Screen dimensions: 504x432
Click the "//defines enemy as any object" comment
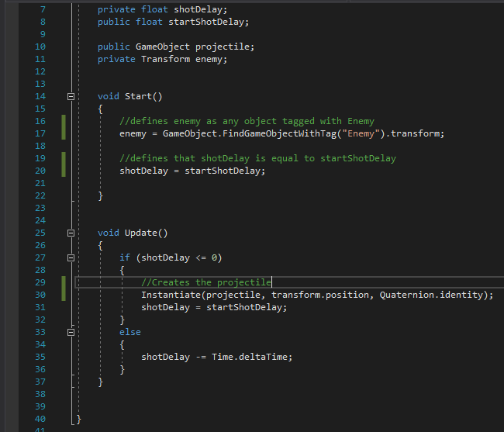click(x=247, y=121)
